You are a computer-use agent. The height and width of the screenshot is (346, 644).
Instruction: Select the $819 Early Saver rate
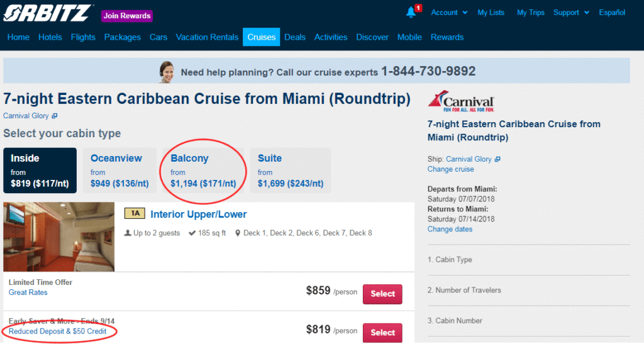pos(382,332)
